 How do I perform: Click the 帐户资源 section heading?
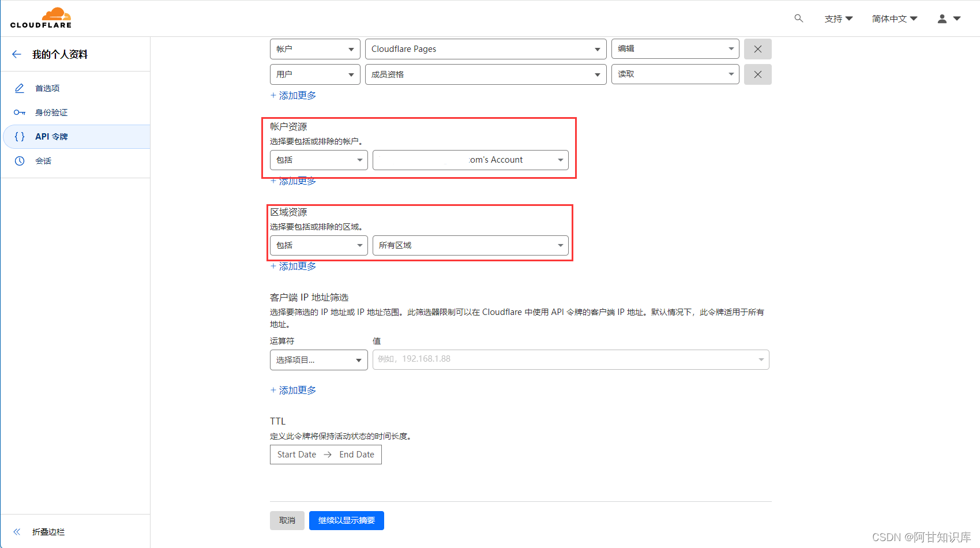pos(288,127)
